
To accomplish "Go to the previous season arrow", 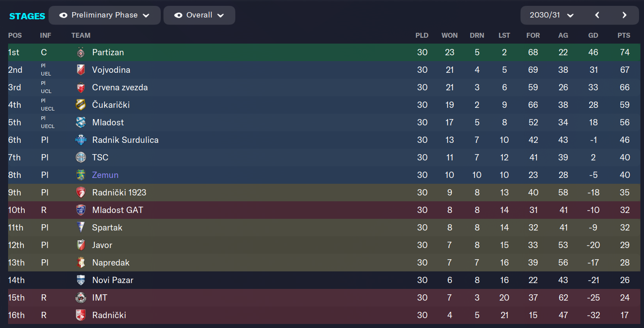I will [597, 15].
